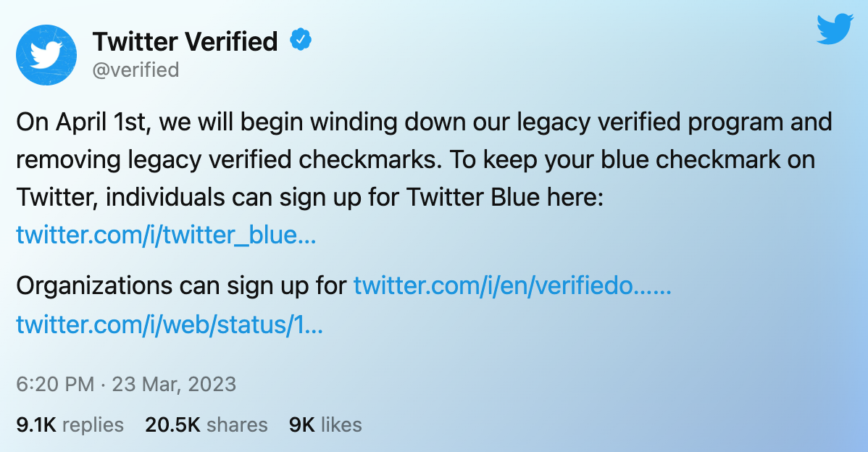Viewport: 868px width, 452px height.
Task: Click the bird icon inside the profile picture
Action: (46, 54)
